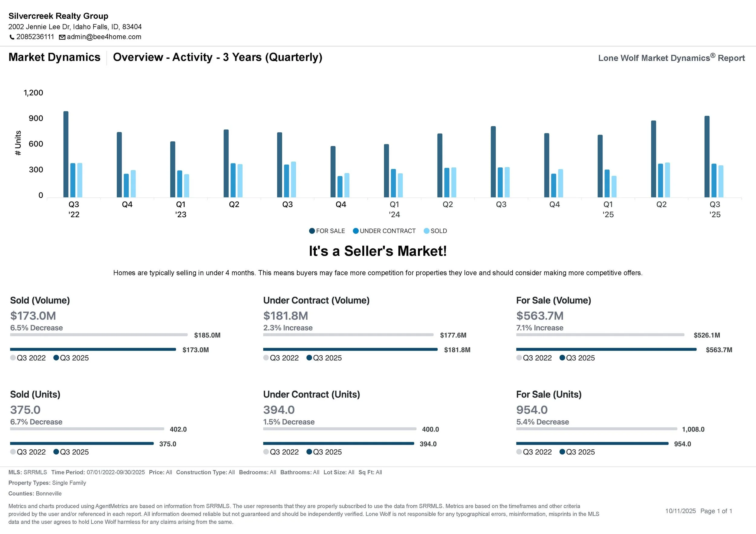Click the Q3 '22 For Sale bar in chart

[66, 155]
